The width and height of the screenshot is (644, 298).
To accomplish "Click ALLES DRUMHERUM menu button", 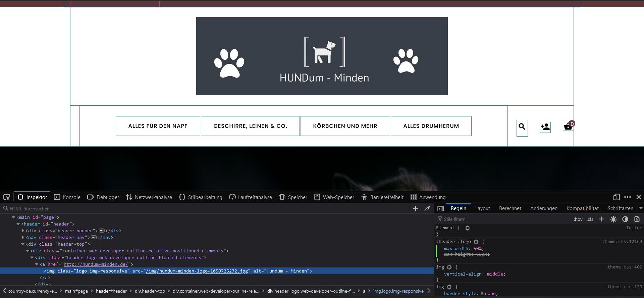I will tap(431, 126).
